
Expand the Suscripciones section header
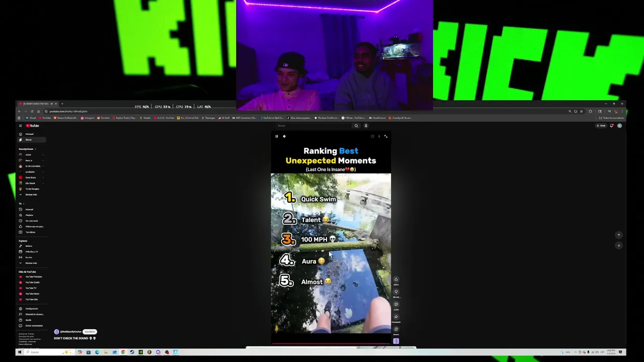click(x=27, y=149)
